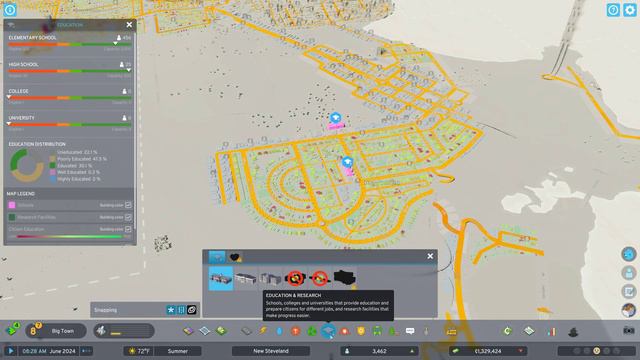This screenshot has width=640, height=360.
Task: Open the map tiles panel
Action: [x=529, y=331]
